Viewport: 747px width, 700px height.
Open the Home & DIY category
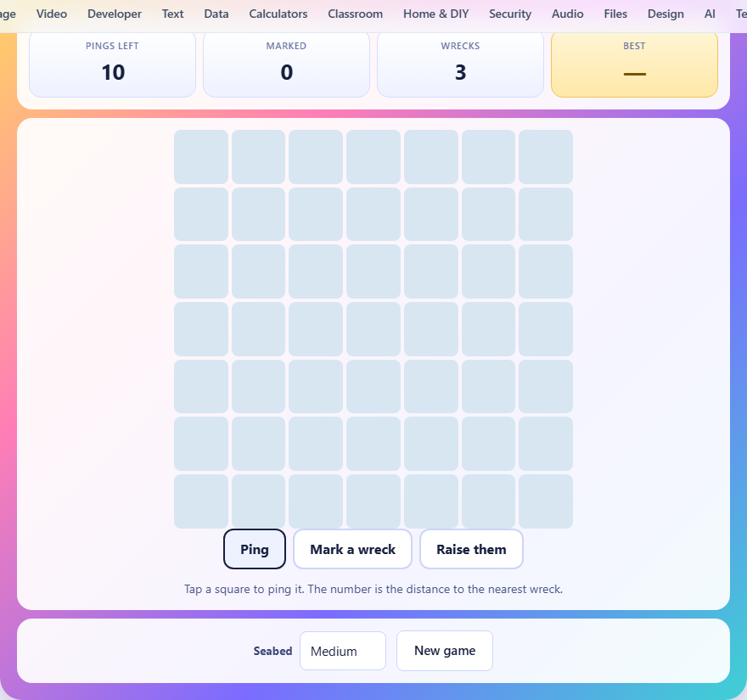coord(436,14)
